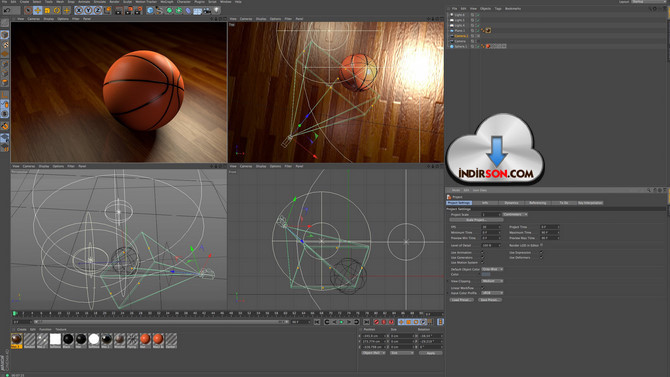
Task: Open the deformer objects icon
Action: 188,10
